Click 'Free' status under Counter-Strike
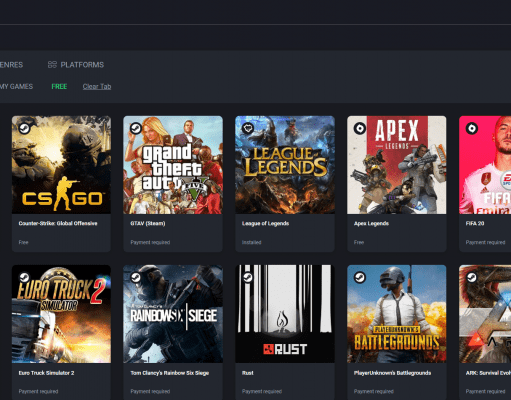The image size is (511, 400). [23, 242]
